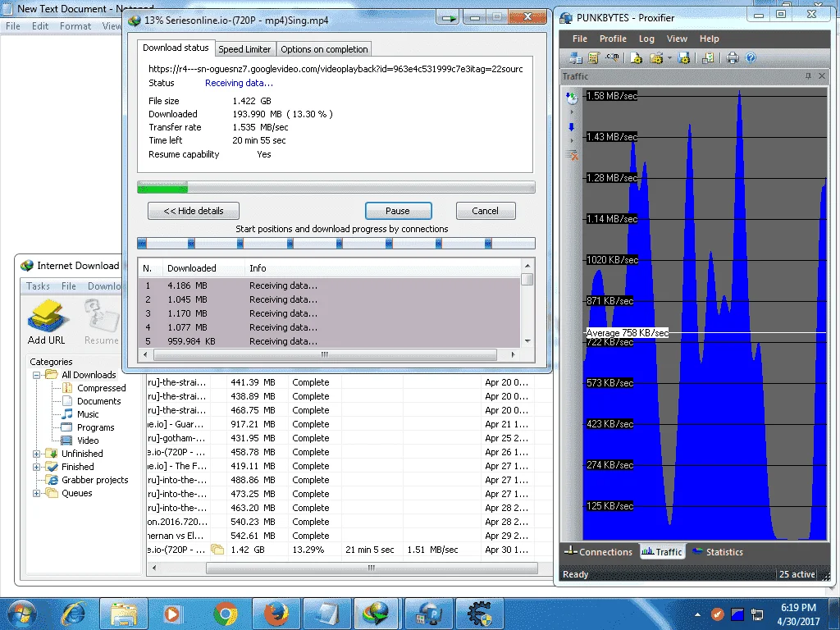Click the load profile folder icon
The height and width of the screenshot is (630, 840).
pos(655,58)
